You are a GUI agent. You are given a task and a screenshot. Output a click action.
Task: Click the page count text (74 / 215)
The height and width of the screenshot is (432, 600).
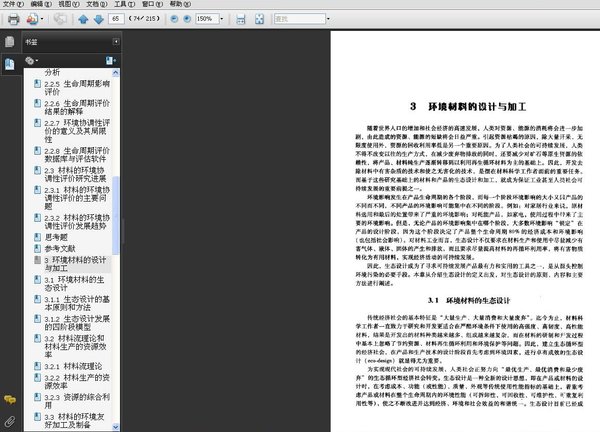click(144, 19)
